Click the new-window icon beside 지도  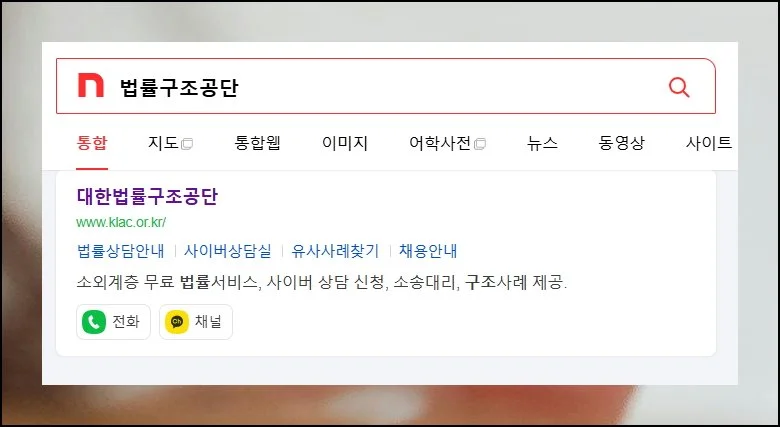(x=187, y=144)
